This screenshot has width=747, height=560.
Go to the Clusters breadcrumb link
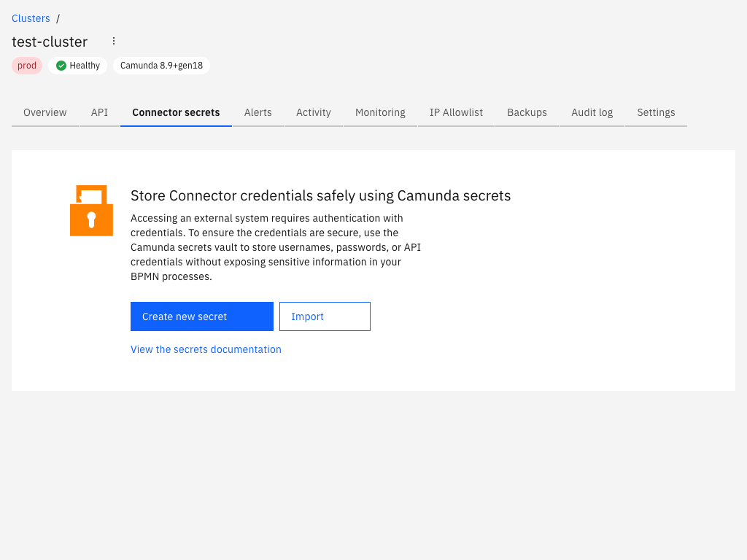click(x=31, y=18)
